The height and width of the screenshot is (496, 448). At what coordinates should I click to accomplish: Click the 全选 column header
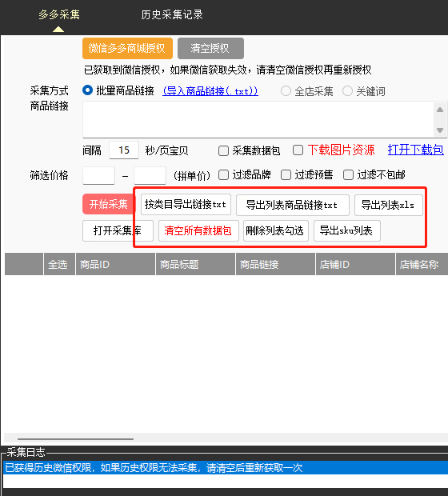coord(59,264)
